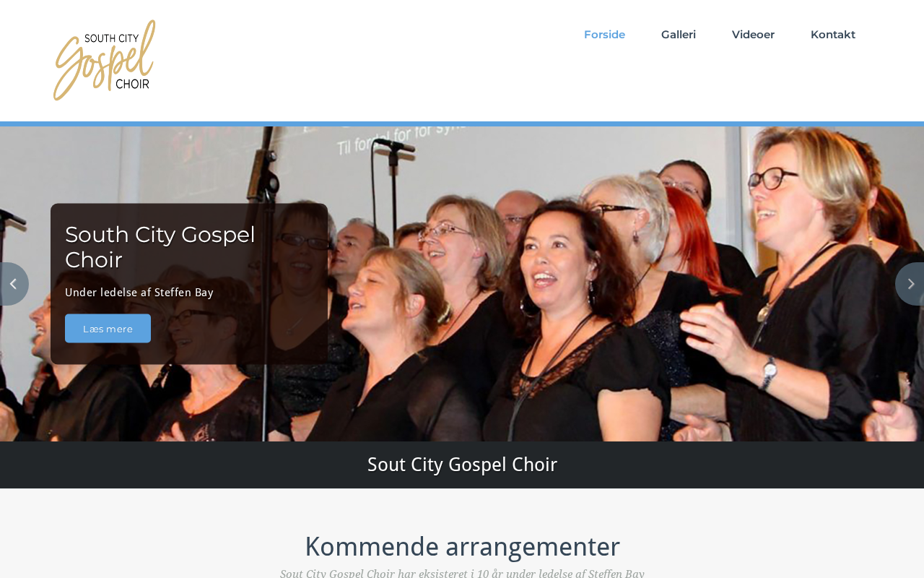Select the slide heading South City Gospel Choir
The width and height of the screenshot is (924, 578).
[x=160, y=247]
